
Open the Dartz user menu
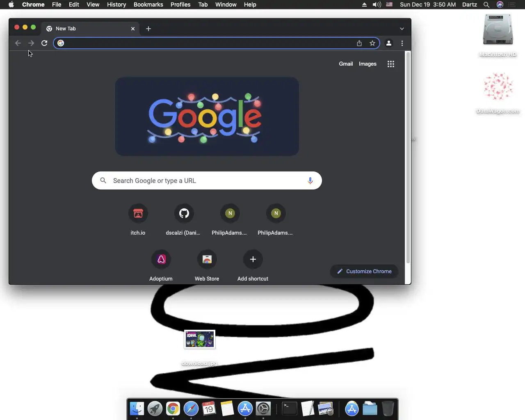pyautogui.click(x=469, y=5)
